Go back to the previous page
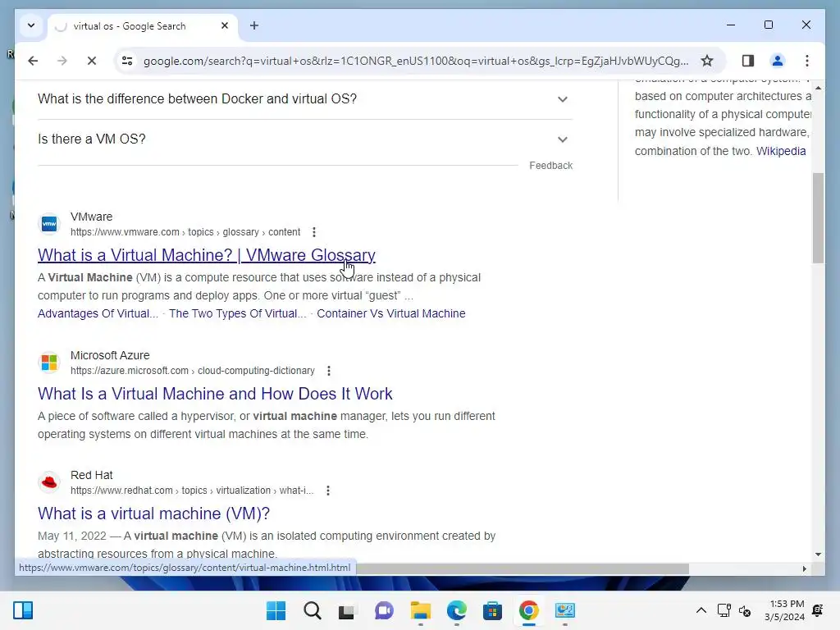 coord(33,61)
